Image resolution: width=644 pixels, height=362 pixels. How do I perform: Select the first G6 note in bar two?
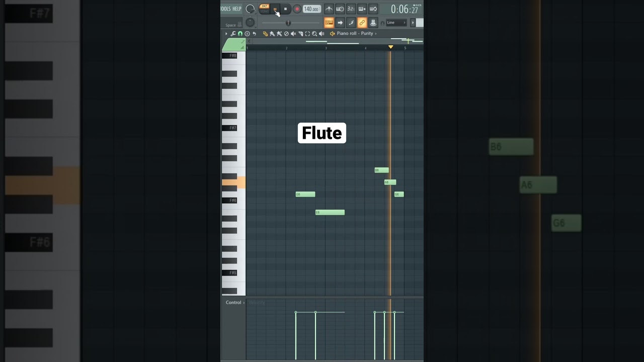click(x=305, y=194)
